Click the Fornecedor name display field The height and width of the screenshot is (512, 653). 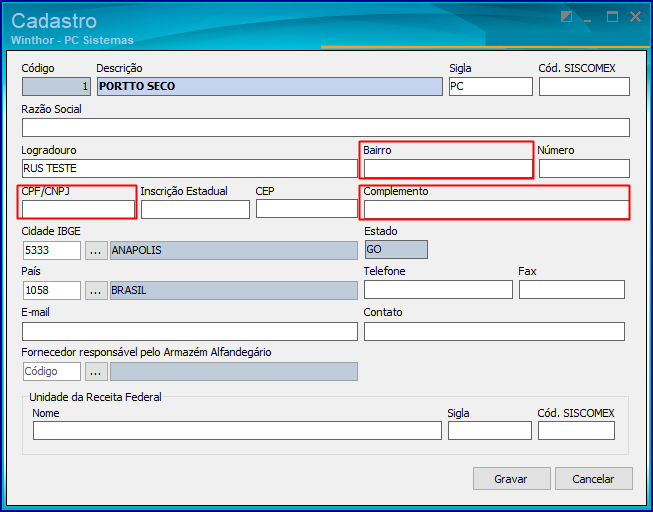[x=234, y=371]
